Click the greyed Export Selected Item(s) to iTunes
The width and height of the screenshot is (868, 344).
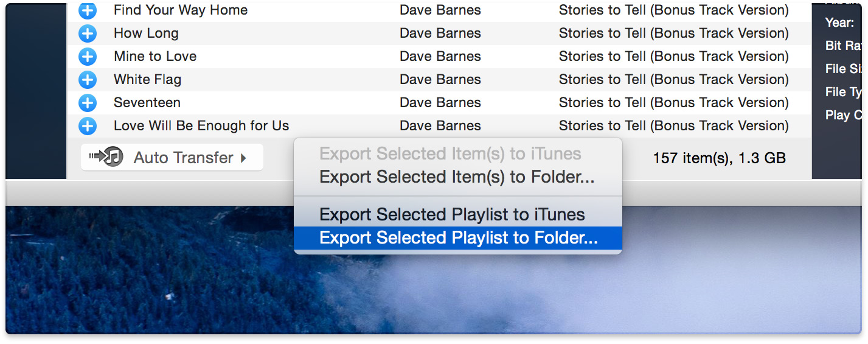[450, 154]
